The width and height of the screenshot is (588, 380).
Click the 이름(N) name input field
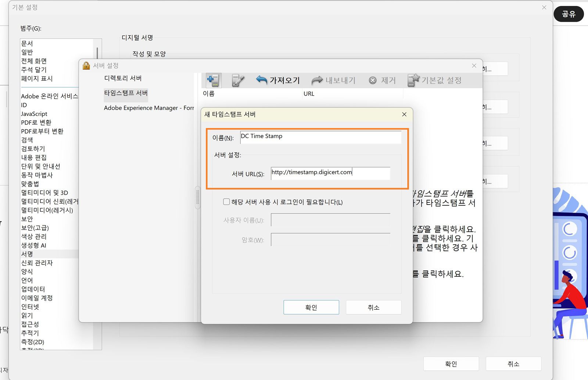(x=320, y=137)
